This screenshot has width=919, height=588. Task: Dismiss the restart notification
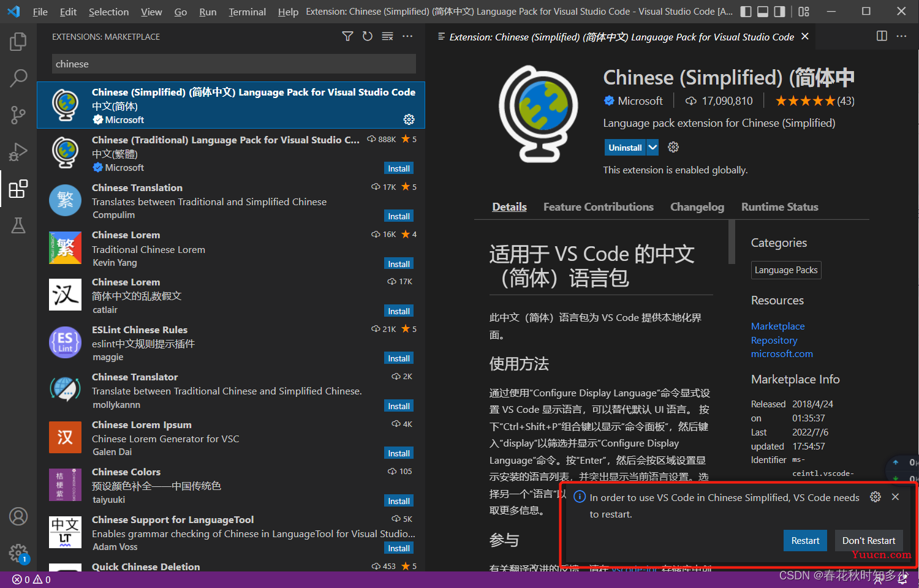895,497
